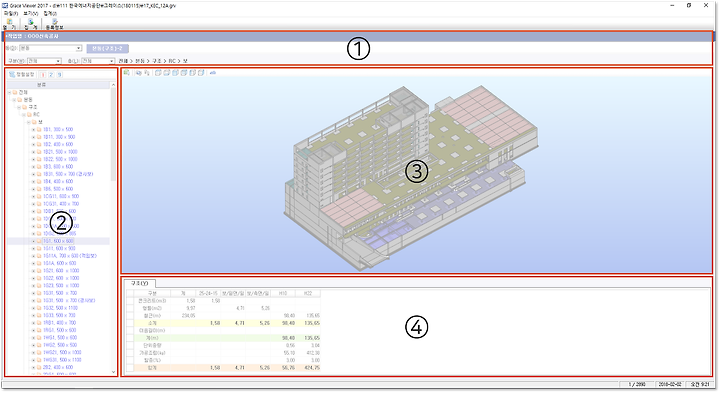This screenshot has width=720, height=393.
Task: Click the second main toolbar icon with green arrow
Action: (30, 22)
